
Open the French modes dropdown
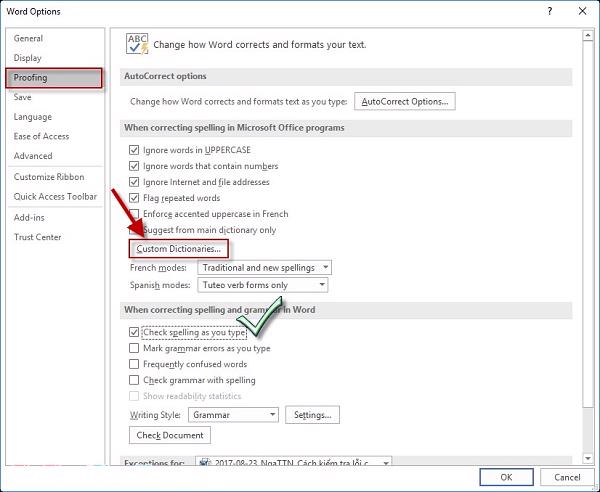point(264,268)
